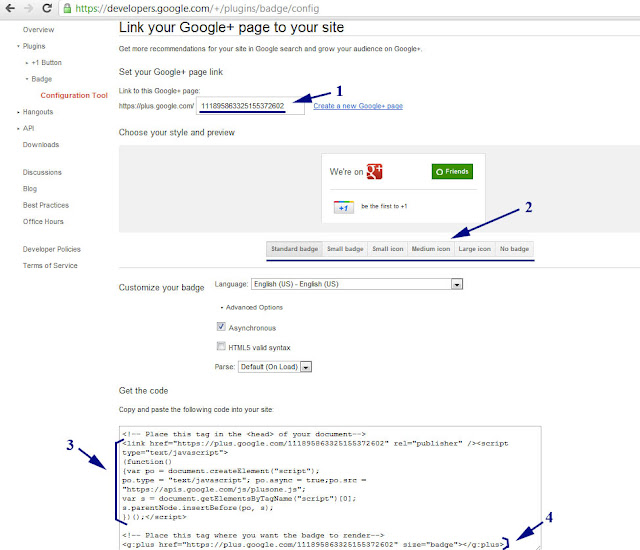Open Overview in the sidebar
640x550 pixels.
[x=38, y=30]
